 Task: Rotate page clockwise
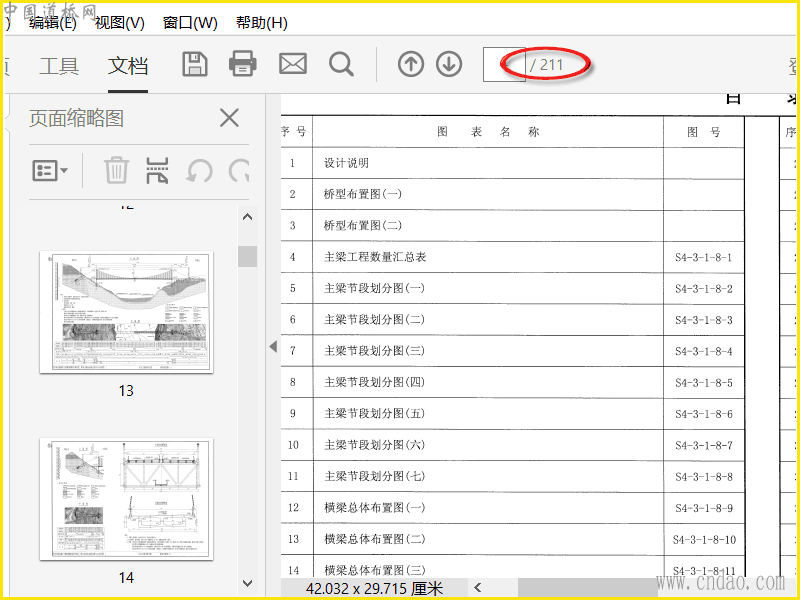click(239, 170)
